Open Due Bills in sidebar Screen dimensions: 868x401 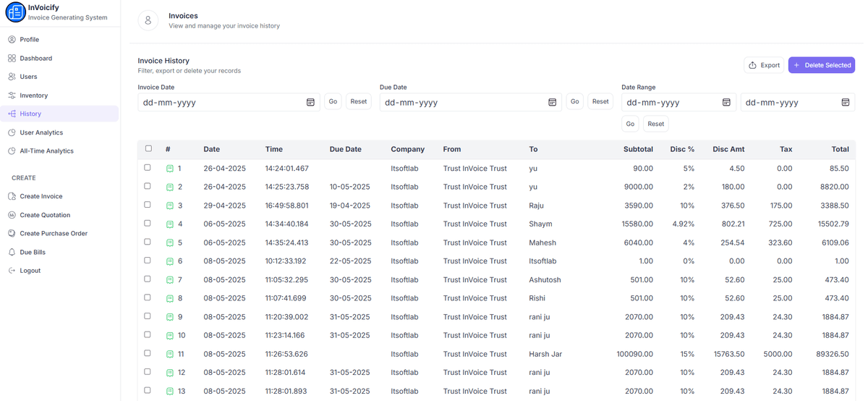[x=59, y=252]
